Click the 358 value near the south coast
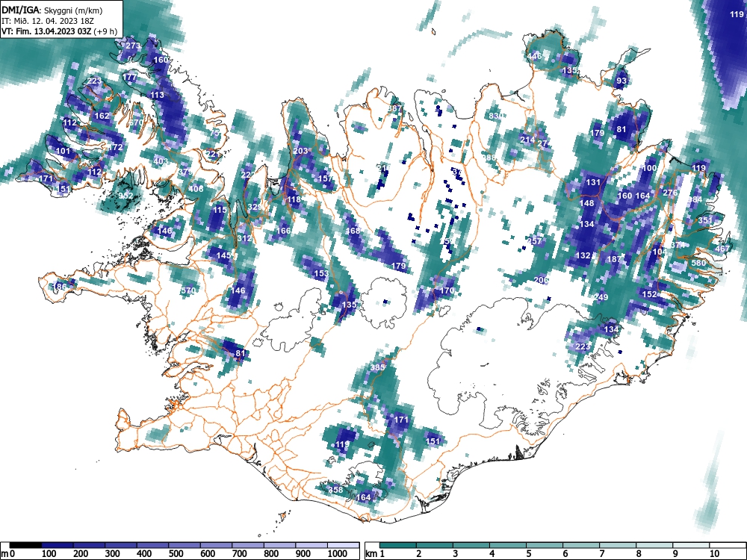Viewport: 747px width, 560px height. (x=336, y=490)
